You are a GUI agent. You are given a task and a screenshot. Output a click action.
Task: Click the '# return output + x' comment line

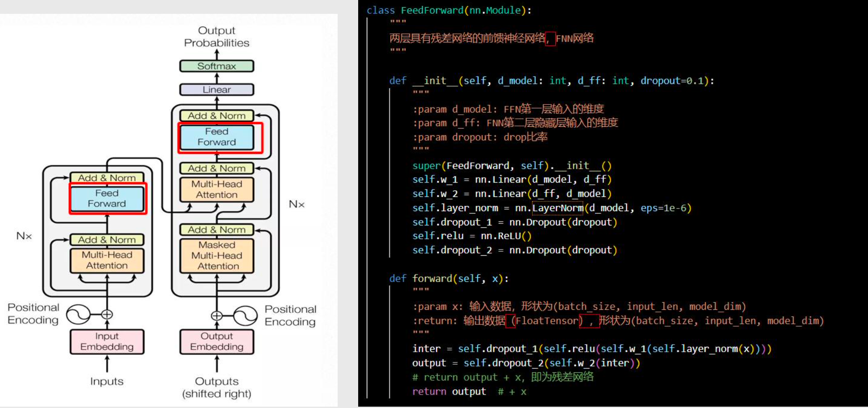(503, 377)
